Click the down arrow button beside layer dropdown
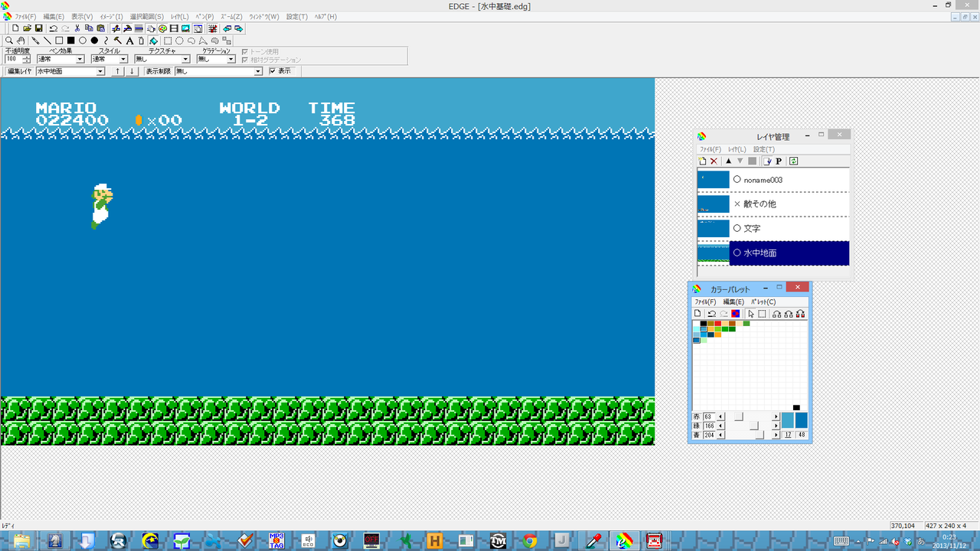The image size is (980, 551). pyautogui.click(x=132, y=71)
